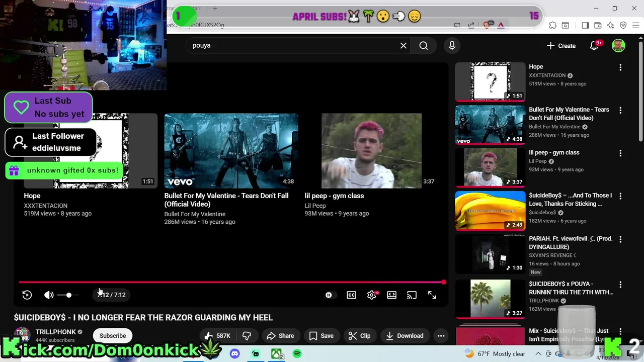Open the teal app beside Discord on the taskbar
This screenshot has height=362, width=644.
[x=256, y=354]
